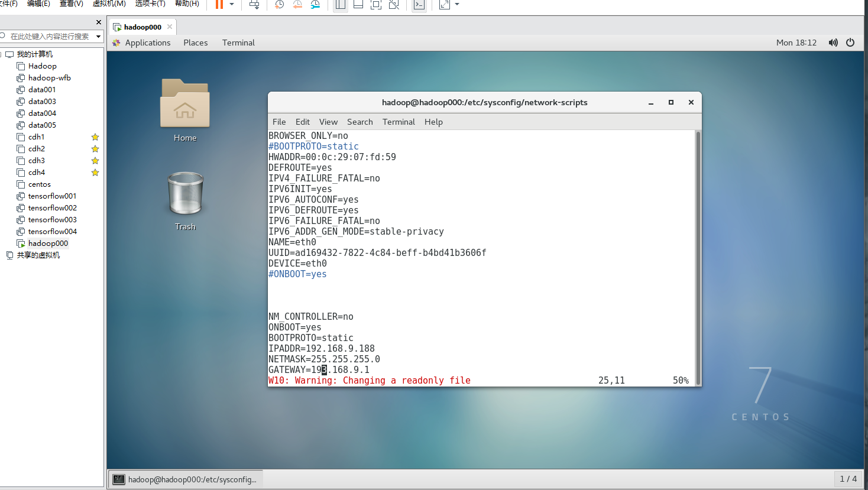Toggle the favorite star for cdh2
The height and width of the screenshot is (490, 868).
[x=95, y=149]
